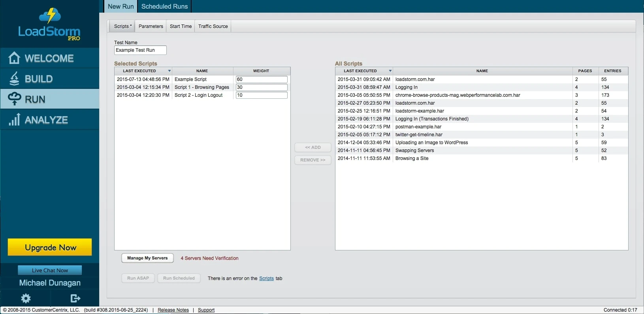
Task: Open the Parameters tab
Action: pyautogui.click(x=151, y=26)
